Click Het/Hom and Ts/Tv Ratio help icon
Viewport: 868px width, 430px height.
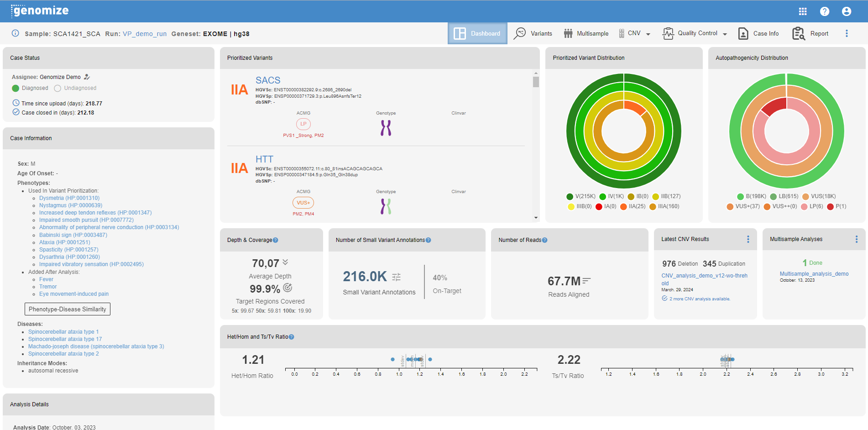(x=291, y=337)
